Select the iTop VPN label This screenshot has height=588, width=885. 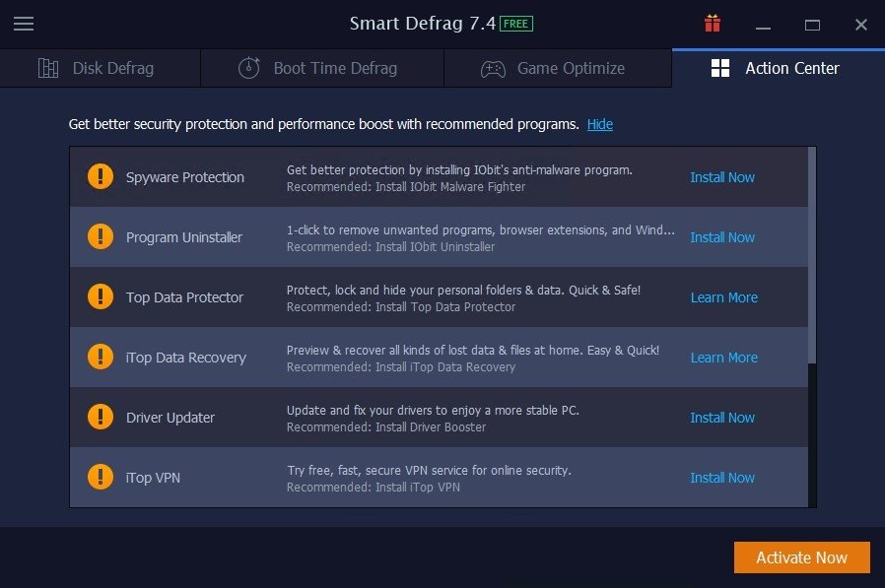[x=153, y=478]
